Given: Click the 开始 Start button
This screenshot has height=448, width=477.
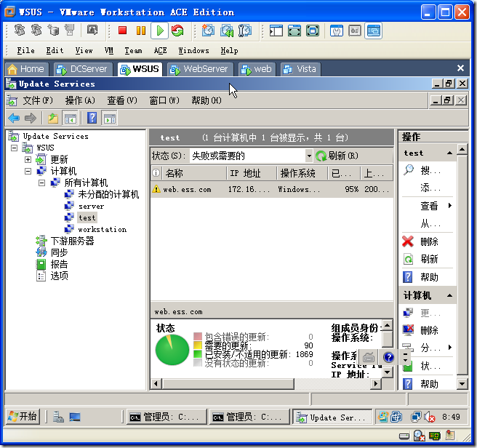Looking at the screenshot, I should coord(23,416).
